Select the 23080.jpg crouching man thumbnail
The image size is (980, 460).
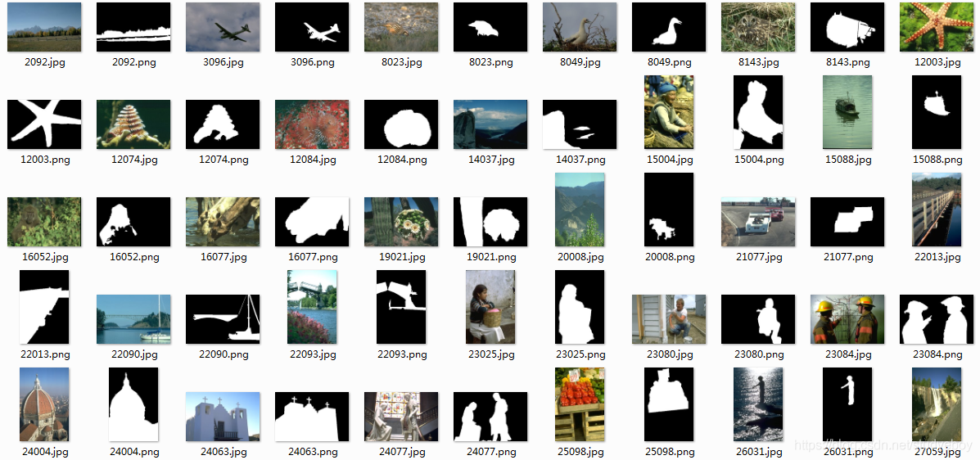tap(670, 319)
